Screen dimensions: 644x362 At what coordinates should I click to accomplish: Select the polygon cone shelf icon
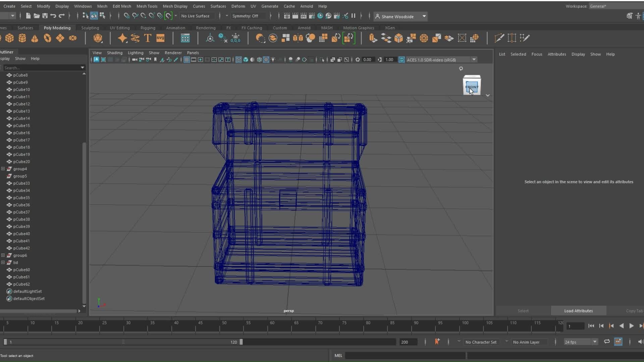[35, 38]
